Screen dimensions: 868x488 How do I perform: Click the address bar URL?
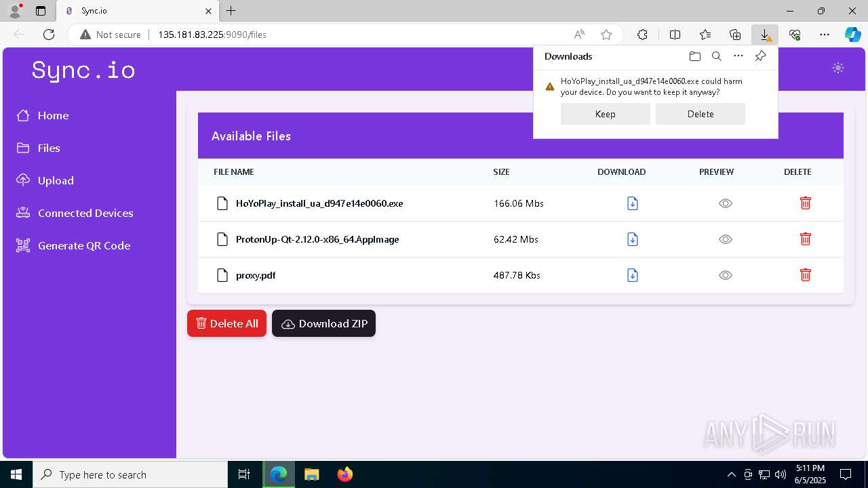point(212,35)
